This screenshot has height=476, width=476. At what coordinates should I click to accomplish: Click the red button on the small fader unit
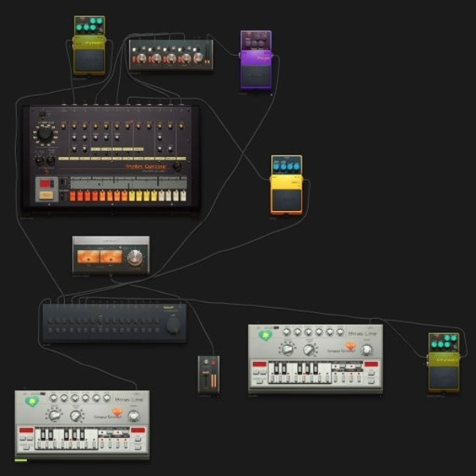[213, 363]
